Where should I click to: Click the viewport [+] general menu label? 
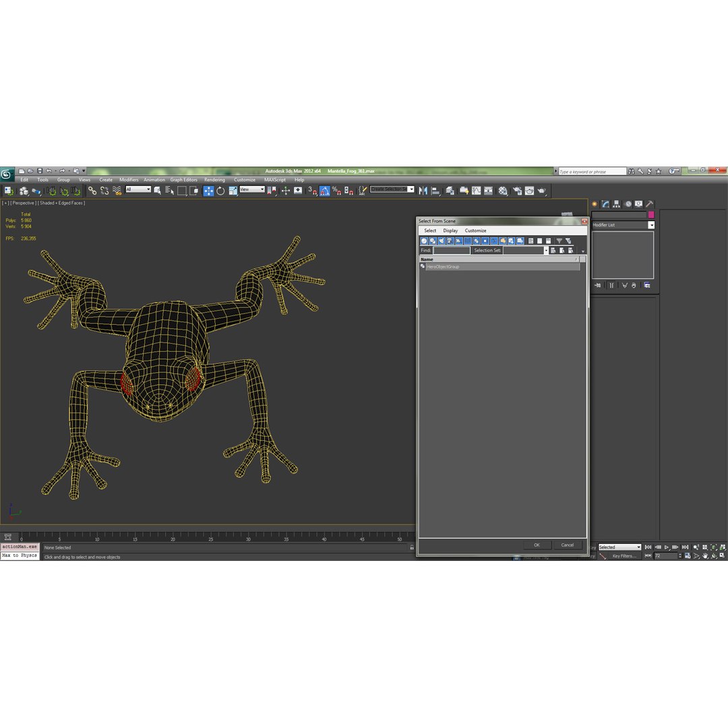coord(5,203)
